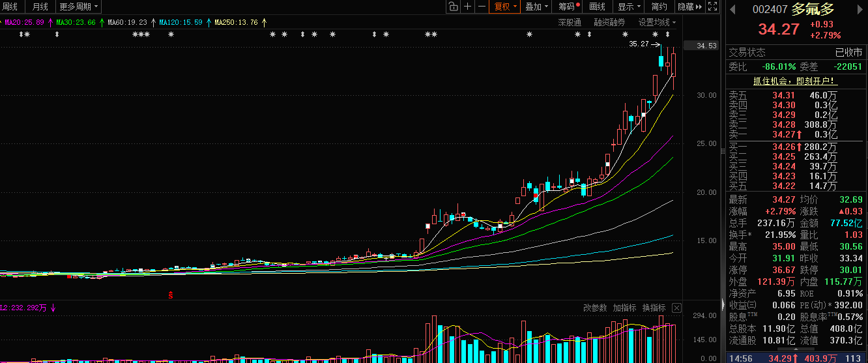Click the current price 34.27 header
Image resolution: width=868 pixels, height=363 pixels.
pos(778,29)
